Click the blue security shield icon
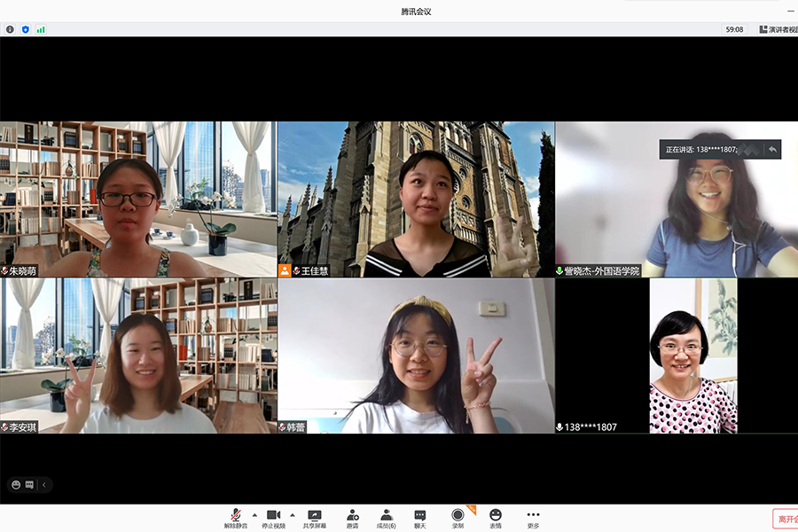 (x=26, y=29)
